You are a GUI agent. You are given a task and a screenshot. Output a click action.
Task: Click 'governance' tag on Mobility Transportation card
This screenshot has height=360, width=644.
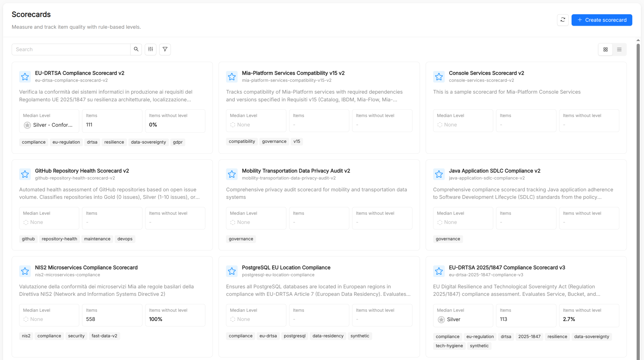point(241,239)
